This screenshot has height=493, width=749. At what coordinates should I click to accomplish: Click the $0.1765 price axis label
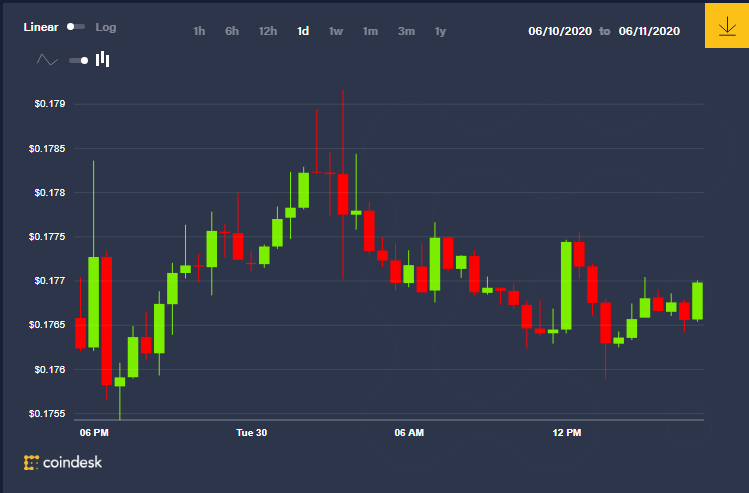point(47,325)
